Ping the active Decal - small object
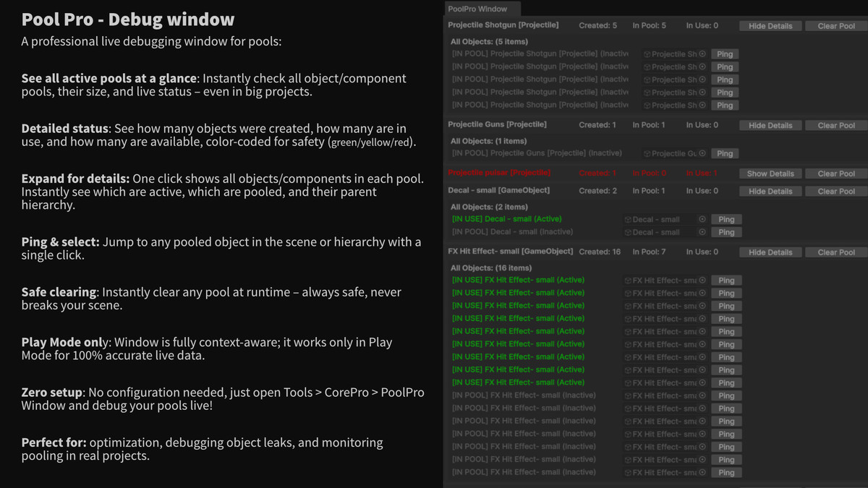The height and width of the screenshot is (488, 868). click(x=726, y=220)
